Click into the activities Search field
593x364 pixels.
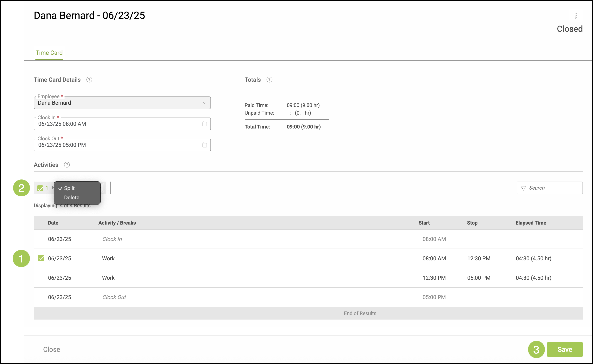[x=554, y=188]
